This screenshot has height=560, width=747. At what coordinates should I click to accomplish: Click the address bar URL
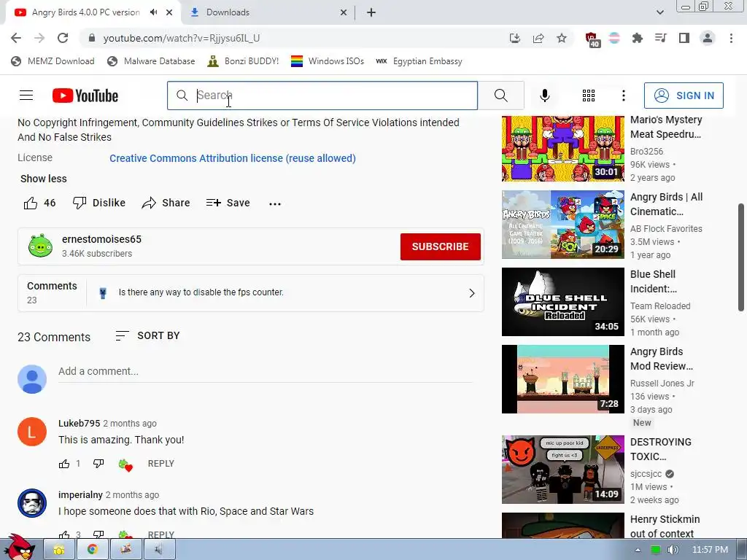tap(182, 38)
